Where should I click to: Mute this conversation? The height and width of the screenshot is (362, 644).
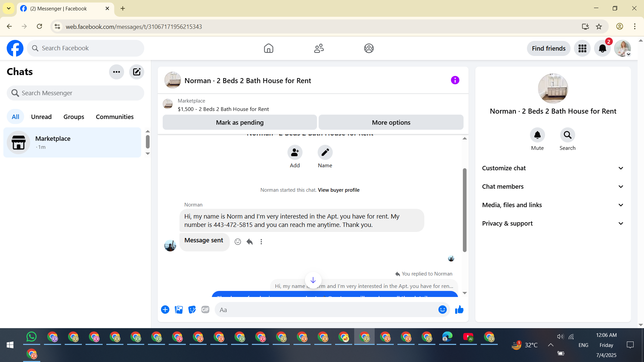click(x=537, y=135)
